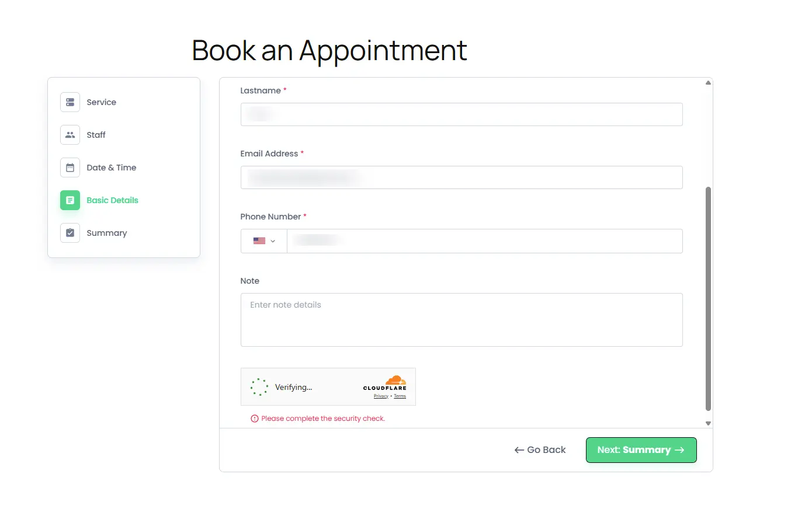
Task: Click the Summary clipboard icon
Action: 70,233
